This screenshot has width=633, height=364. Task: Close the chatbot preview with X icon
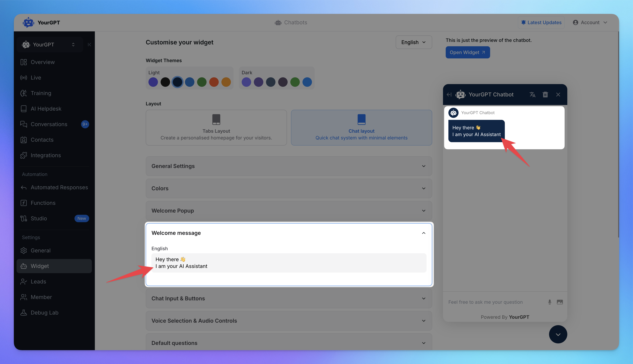(x=558, y=95)
